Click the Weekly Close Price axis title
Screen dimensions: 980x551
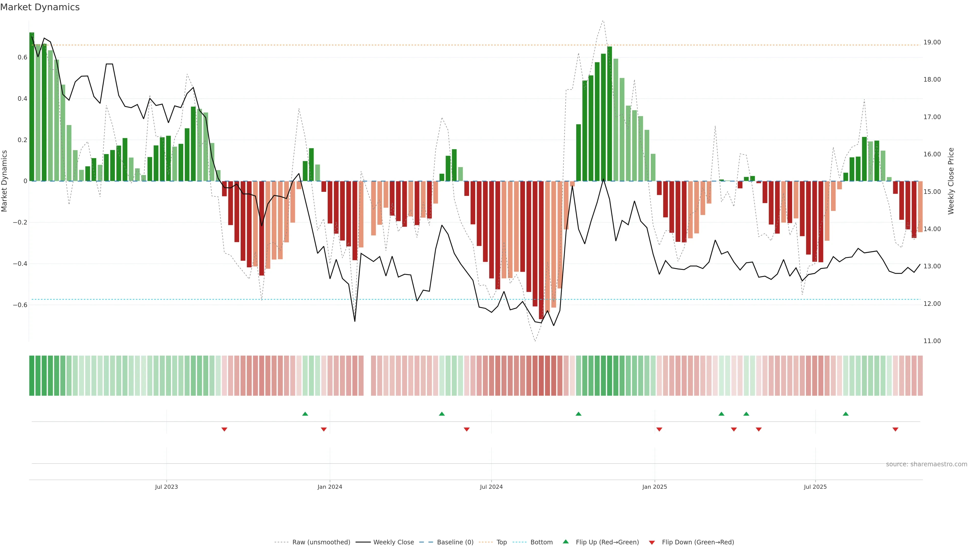coord(951,181)
